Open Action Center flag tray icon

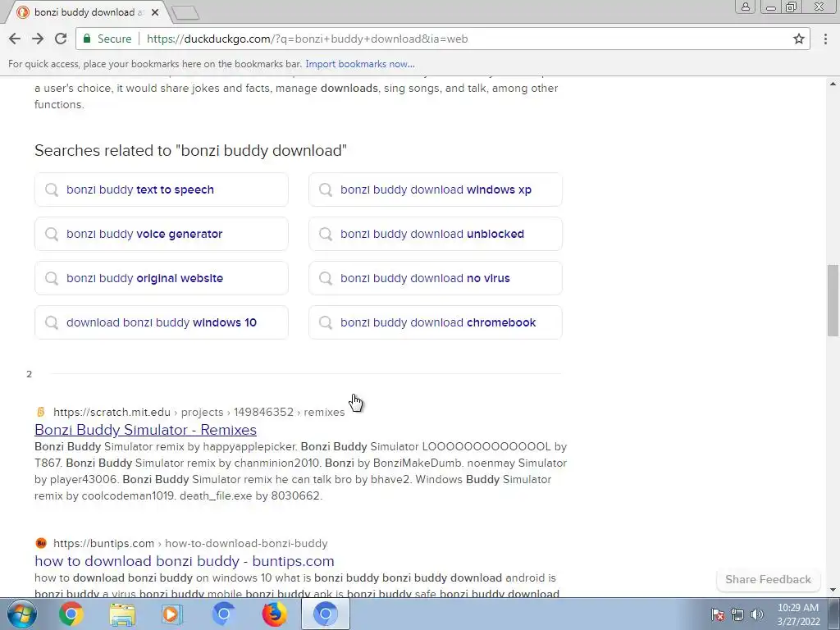click(x=718, y=614)
